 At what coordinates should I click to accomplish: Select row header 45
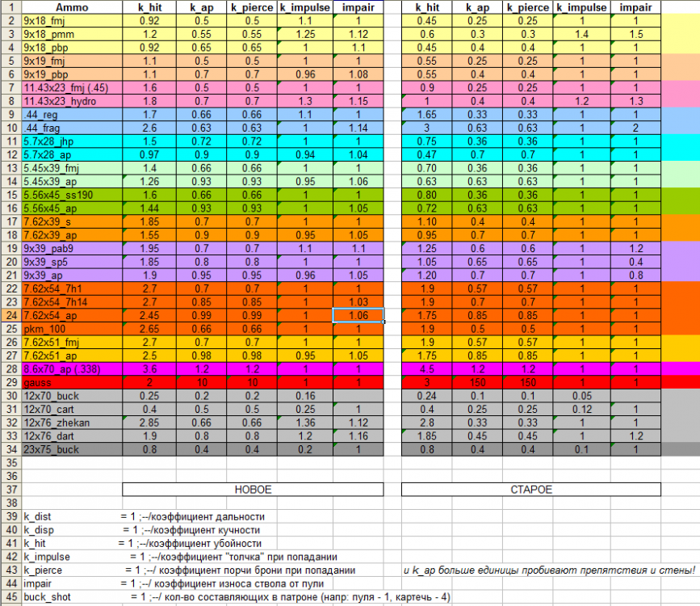[10, 597]
